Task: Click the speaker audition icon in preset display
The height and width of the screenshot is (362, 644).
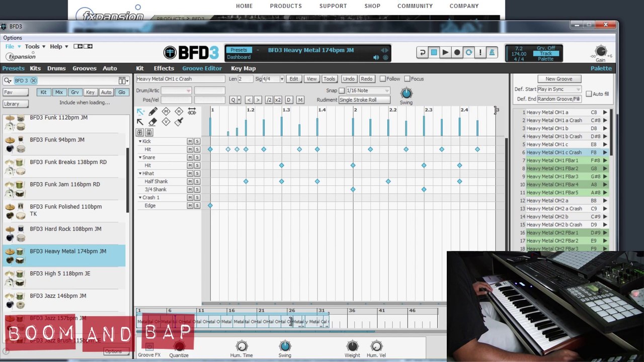Action: 376,57
